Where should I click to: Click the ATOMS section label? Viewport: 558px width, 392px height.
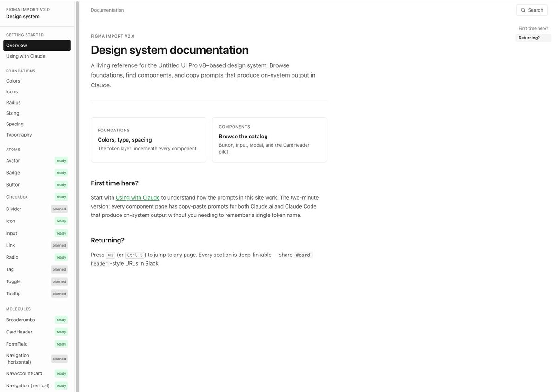[x=13, y=150]
